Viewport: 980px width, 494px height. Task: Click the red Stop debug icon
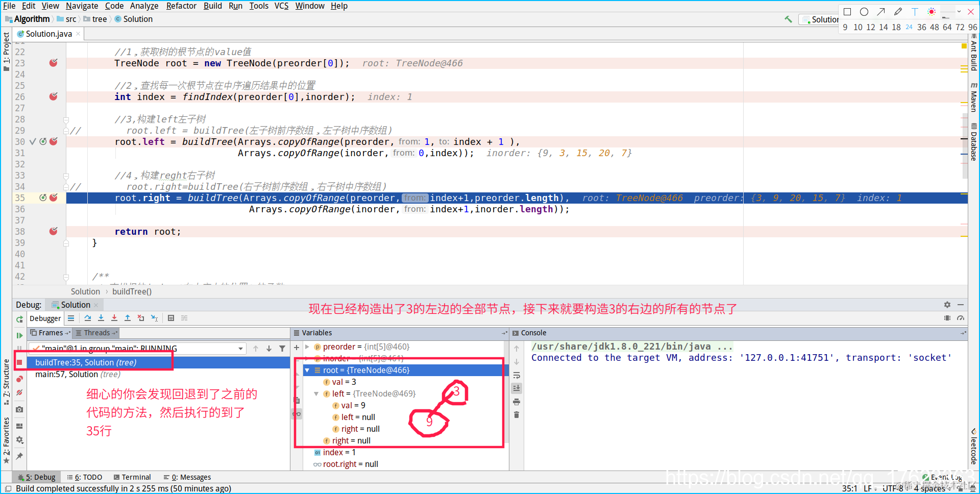(19, 362)
